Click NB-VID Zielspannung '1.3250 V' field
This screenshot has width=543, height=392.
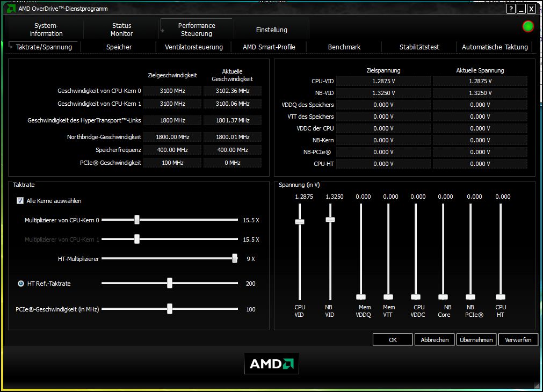pyautogui.click(x=383, y=93)
